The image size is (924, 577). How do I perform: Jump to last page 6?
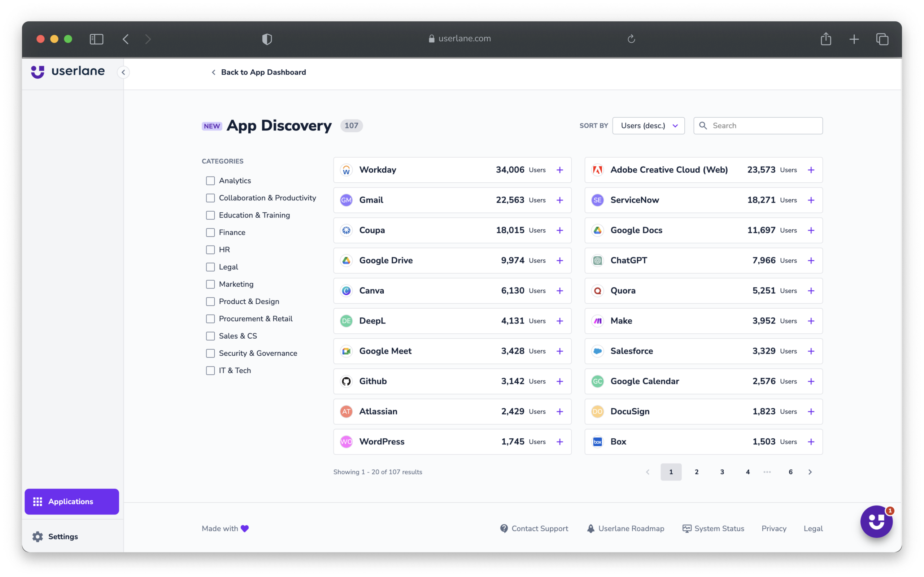pos(790,472)
